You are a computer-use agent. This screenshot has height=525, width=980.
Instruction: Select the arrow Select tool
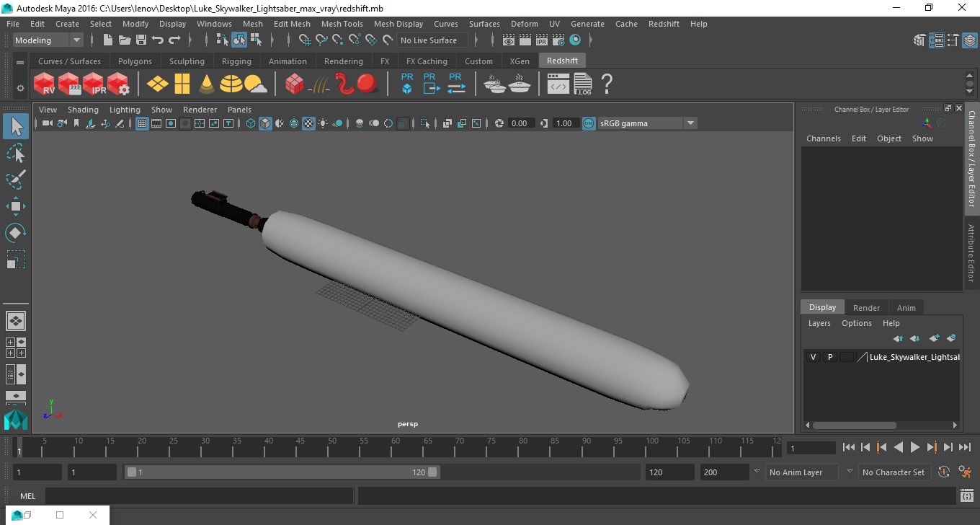(x=16, y=127)
